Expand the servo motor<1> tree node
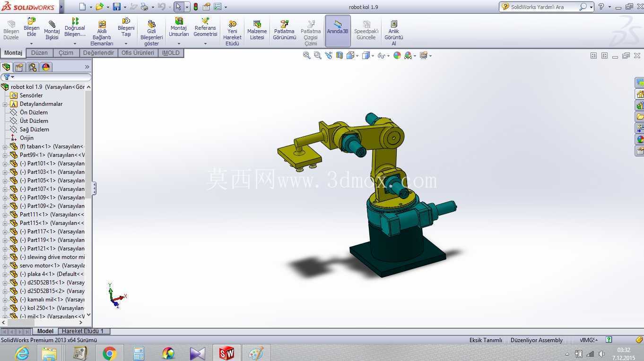The image size is (644, 361). pyautogui.click(x=5, y=266)
